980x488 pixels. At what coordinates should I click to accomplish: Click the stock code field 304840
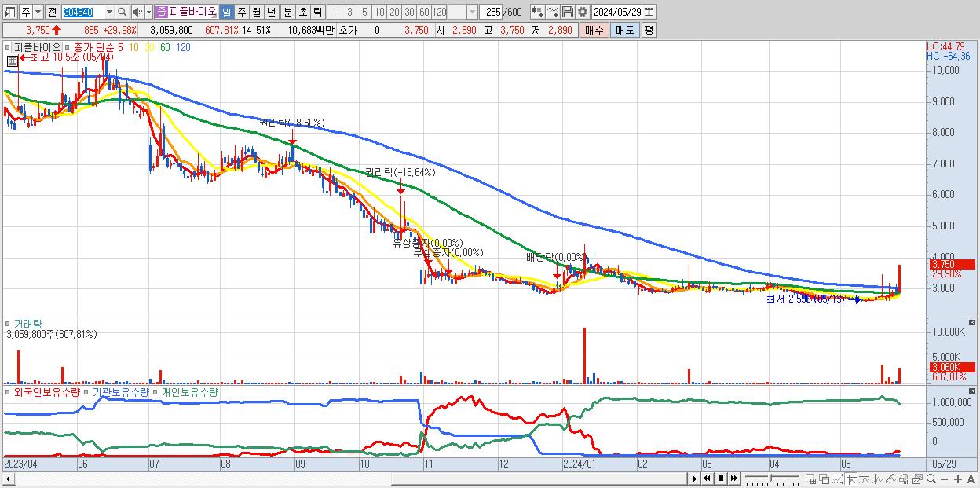[x=83, y=12]
